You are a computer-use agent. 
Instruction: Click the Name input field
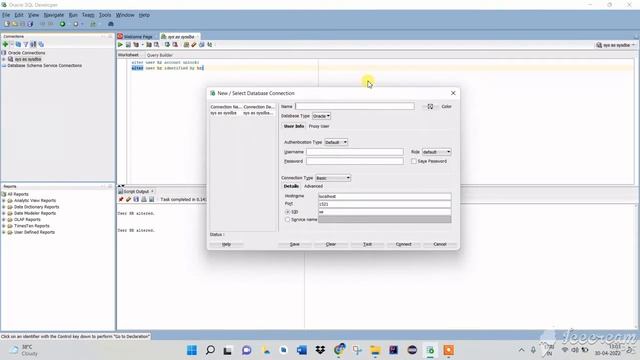click(x=355, y=106)
